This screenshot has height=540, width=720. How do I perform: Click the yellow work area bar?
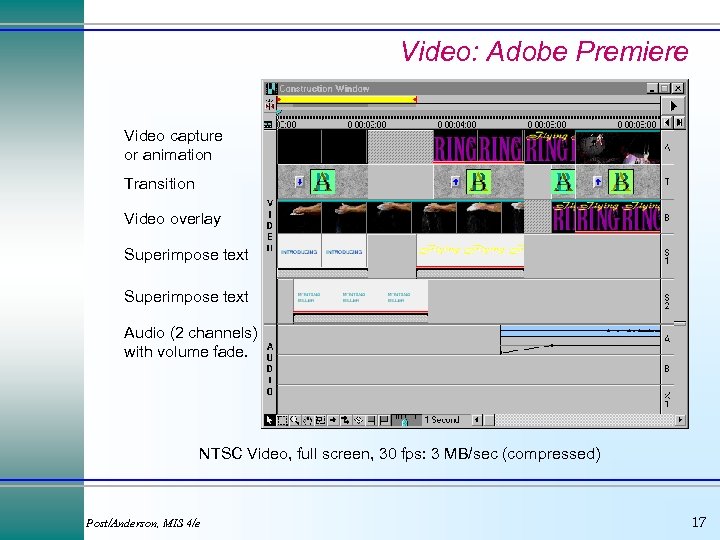[347, 99]
